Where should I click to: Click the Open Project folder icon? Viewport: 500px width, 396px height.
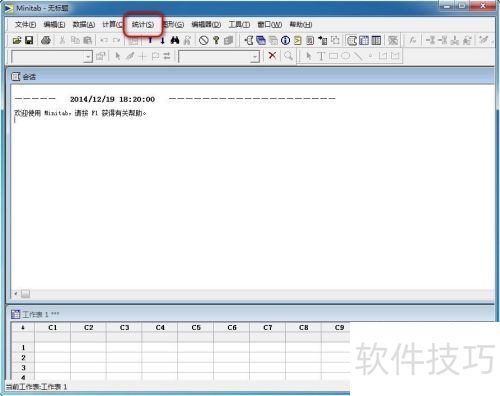(17, 40)
